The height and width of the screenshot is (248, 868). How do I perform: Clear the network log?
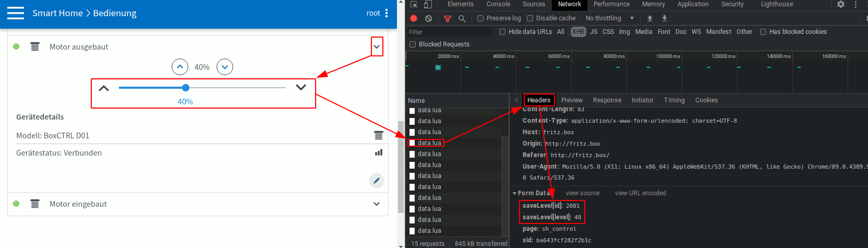(x=428, y=18)
